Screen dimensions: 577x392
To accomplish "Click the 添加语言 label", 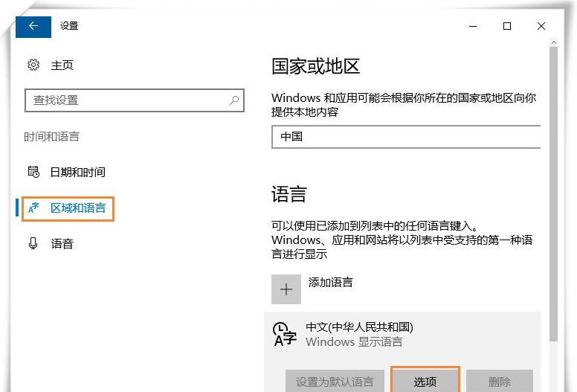I will click(x=330, y=283).
